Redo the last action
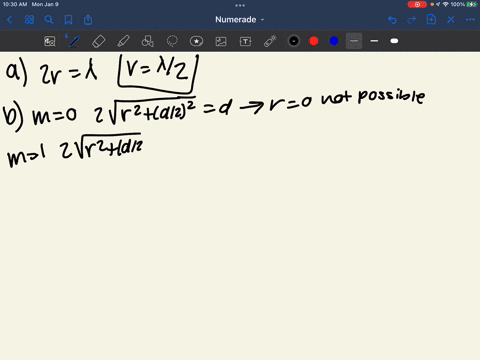 coord(412,20)
